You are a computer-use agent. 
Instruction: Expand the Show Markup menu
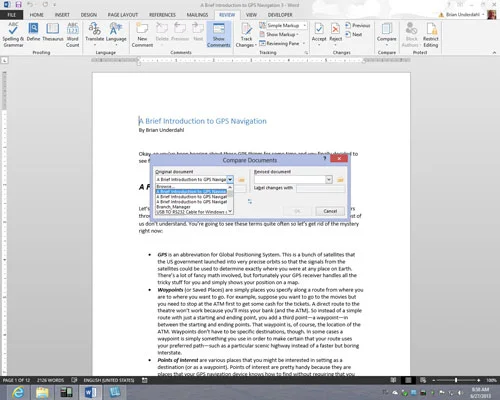point(279,34)
